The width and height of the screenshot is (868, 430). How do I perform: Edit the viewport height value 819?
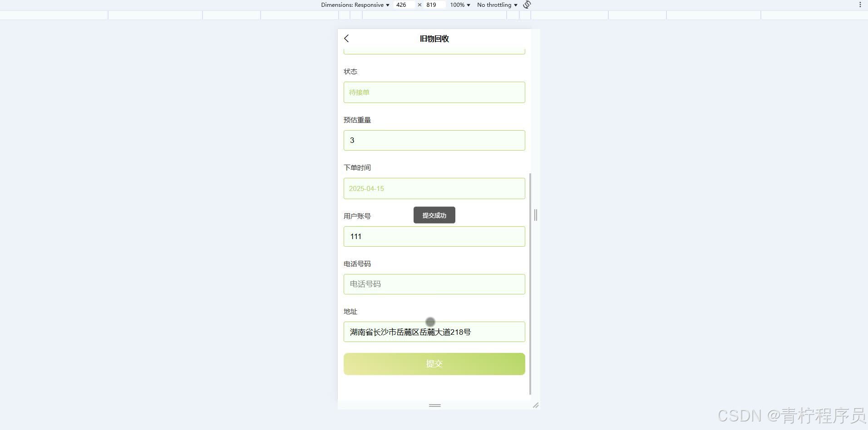[x=432, y=5]
